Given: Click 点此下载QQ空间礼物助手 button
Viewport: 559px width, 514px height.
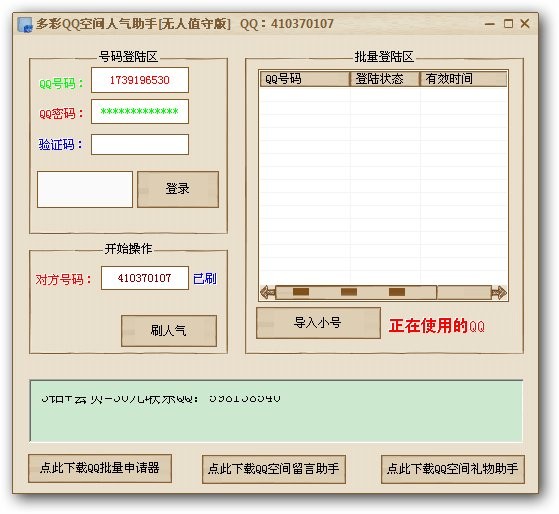Looking at the screenshot, I should 453,469.
